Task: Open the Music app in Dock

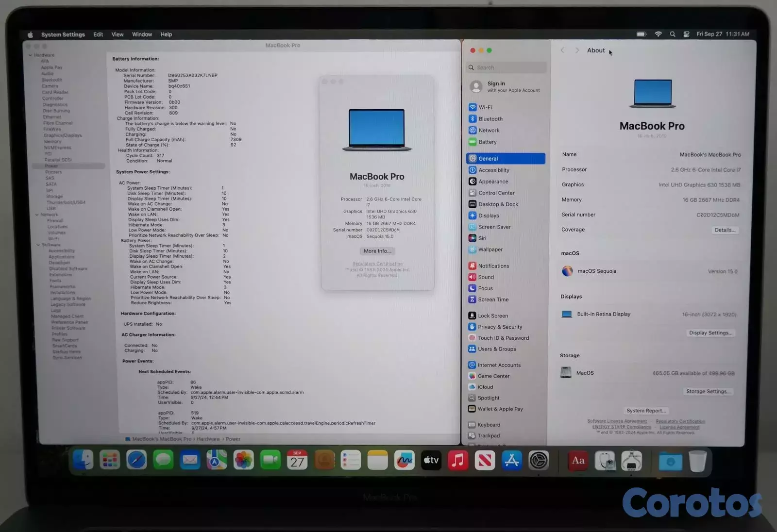Action: [x=457, y=460]
